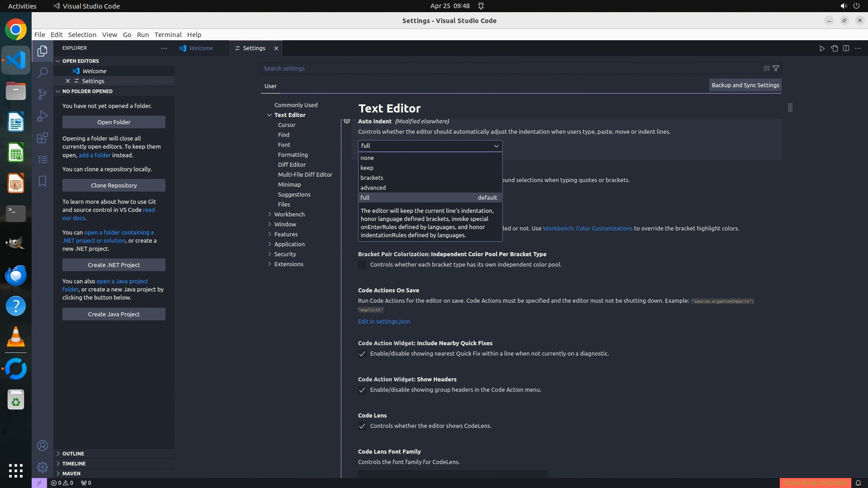Click the Edit in settings.json link
Screen dimensions: 868x488
[x=384, y=321]
